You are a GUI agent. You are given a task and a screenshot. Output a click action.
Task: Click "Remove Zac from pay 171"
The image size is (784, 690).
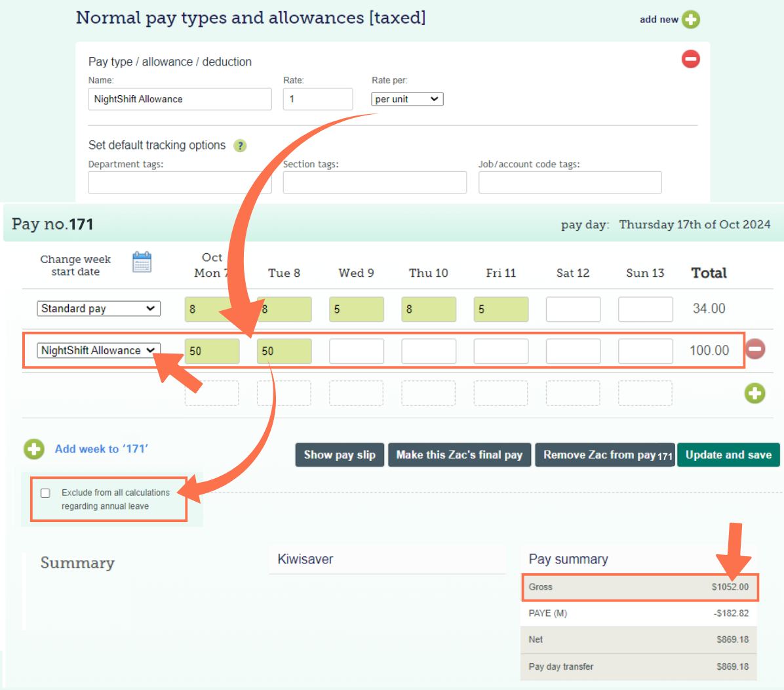click(x=604, y=455)
